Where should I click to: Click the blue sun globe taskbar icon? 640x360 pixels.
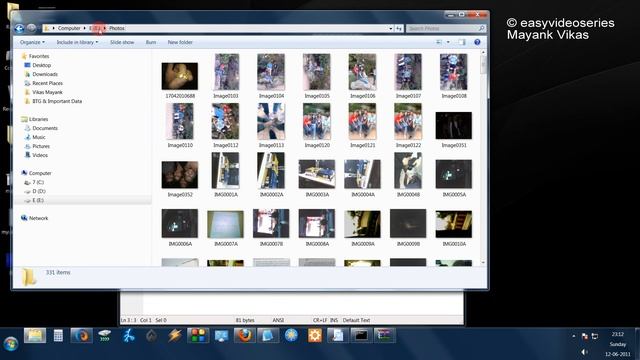(291, 336)
